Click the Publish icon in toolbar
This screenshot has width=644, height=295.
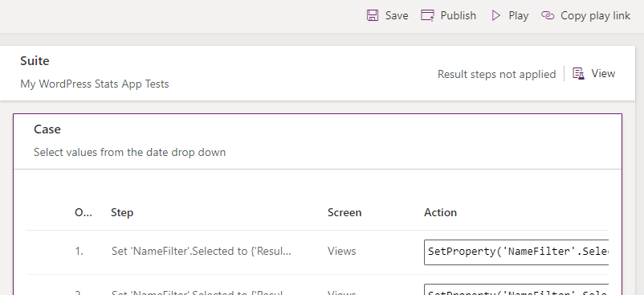tap(427, 15)
